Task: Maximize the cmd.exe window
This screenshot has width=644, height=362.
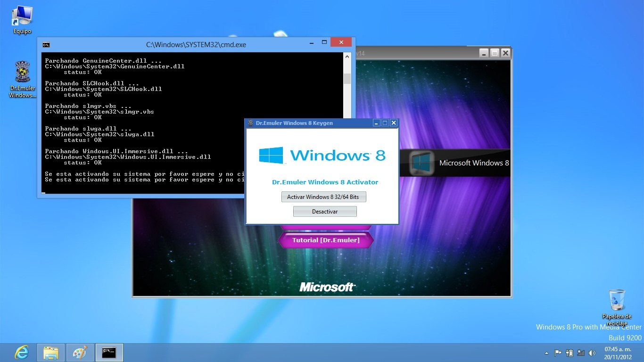Action: [324, 42]
